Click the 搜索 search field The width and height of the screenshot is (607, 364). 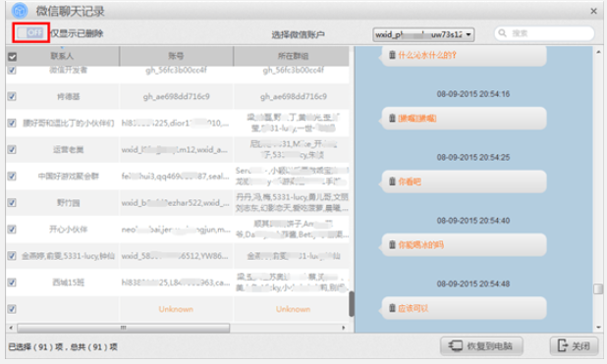point(544,33)
